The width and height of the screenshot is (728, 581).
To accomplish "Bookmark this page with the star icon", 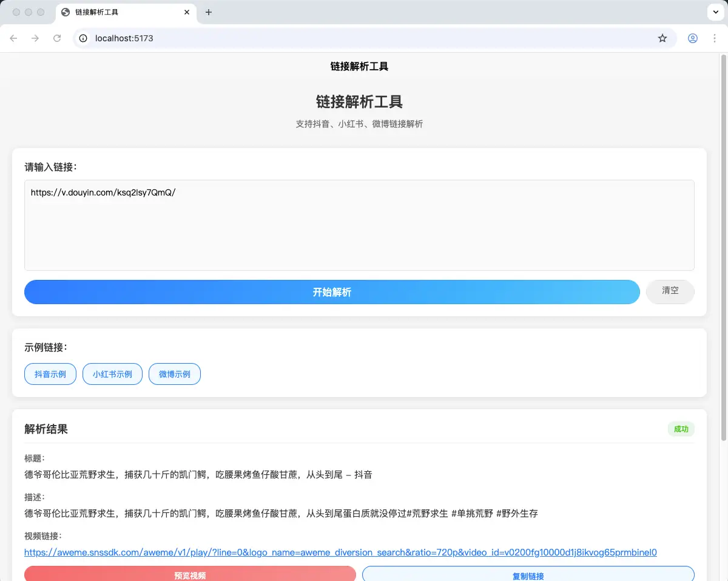I will [662, 38].
